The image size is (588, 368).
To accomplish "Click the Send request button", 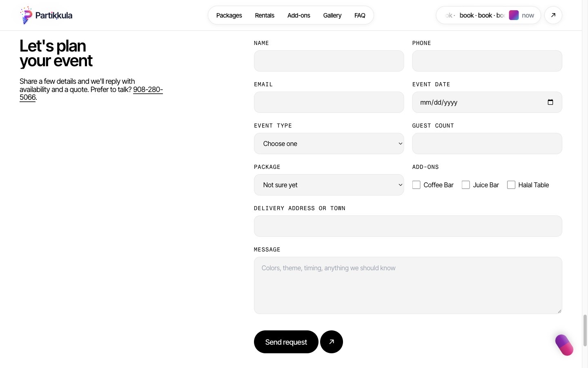I will (286, 342).
